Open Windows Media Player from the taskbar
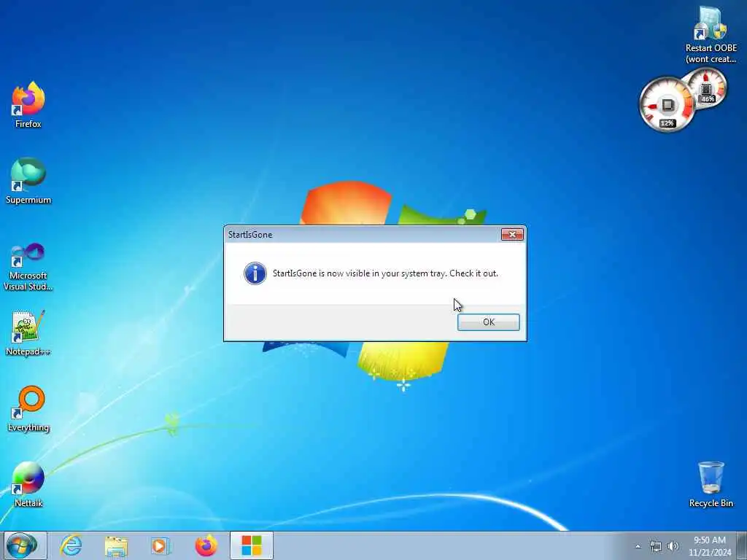The width and height of the screenshot is (747, 560). [x=160, y=545]
